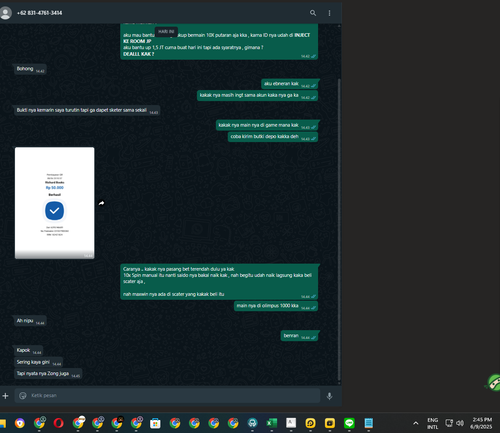Click the HARI INI date chip
Screen dimensions: 500x433
coord(166,32)
